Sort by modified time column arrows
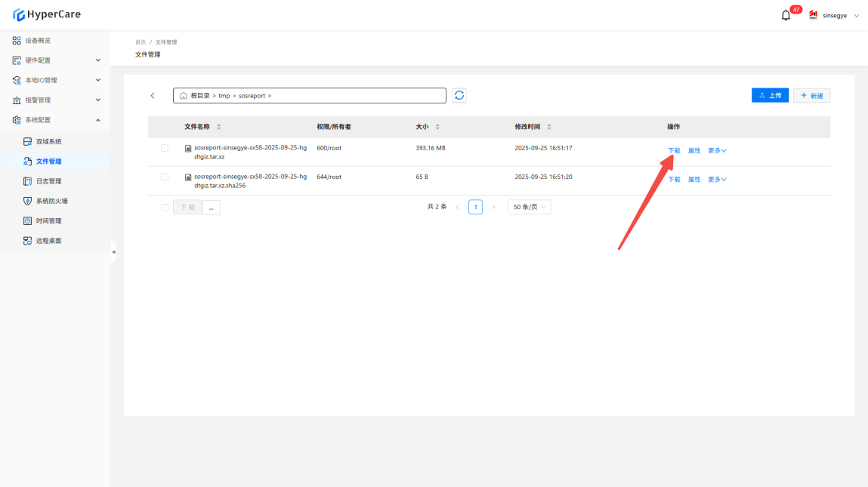Viewport: 868px width, 487px height. pos(549,127)
